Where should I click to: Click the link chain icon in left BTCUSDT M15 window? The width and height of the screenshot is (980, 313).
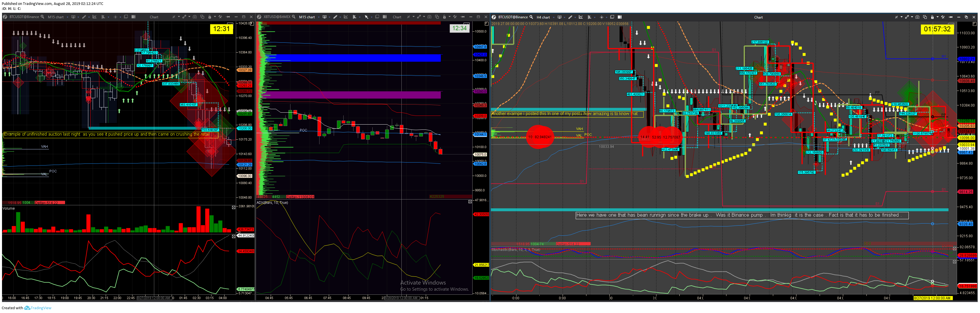[x=184, y=17]
